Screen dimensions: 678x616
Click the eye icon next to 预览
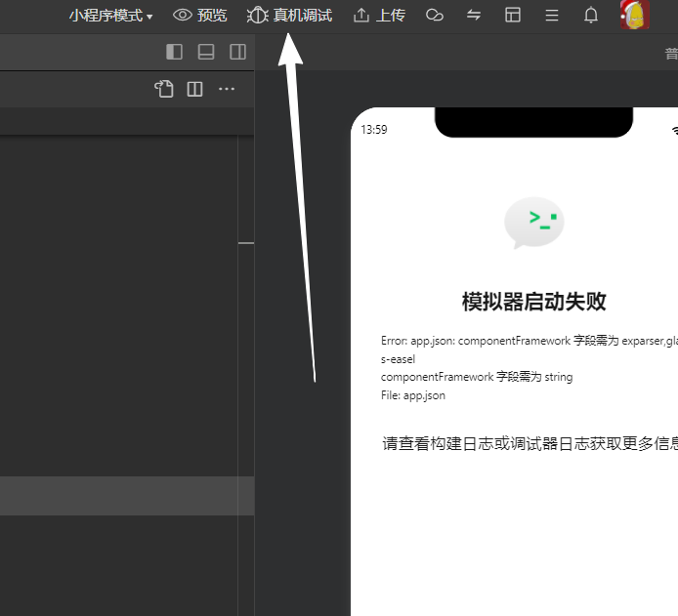[183, 15]
